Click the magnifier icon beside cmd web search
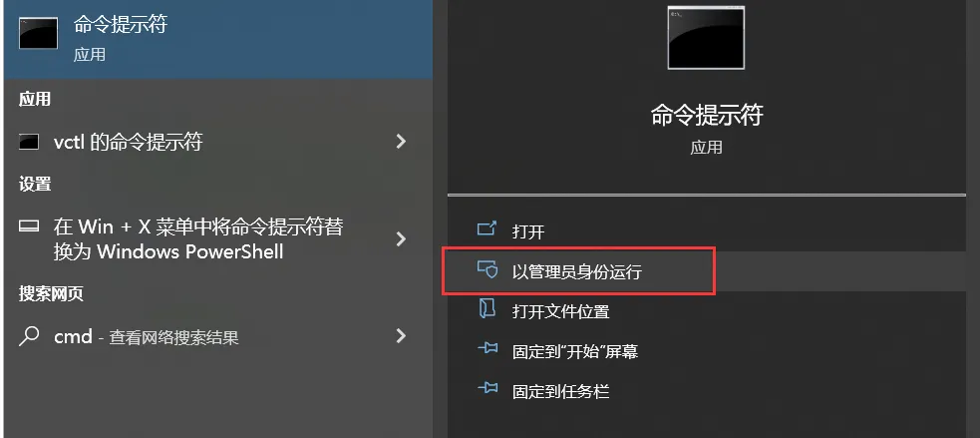 (x=29, y=336)
